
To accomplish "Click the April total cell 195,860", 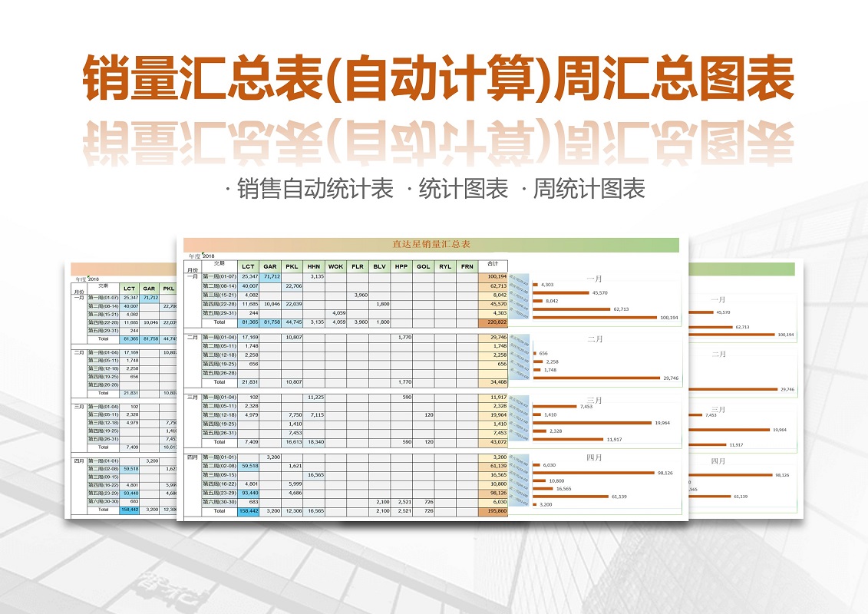I will click(493, 510).
